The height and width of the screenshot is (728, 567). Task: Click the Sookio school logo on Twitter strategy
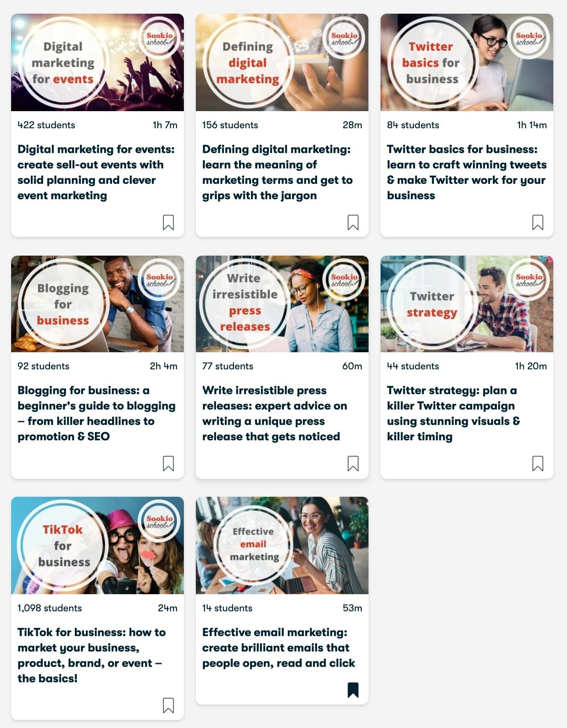[529, 280]
